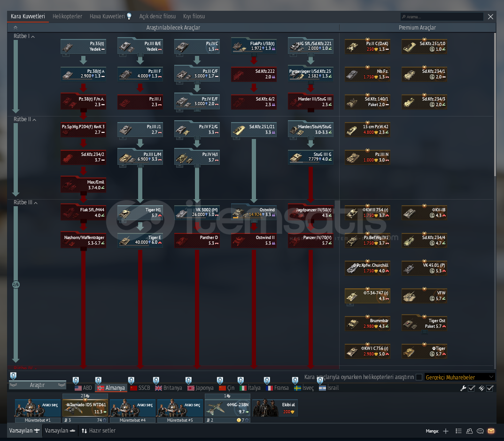Choose the 15 cm Pz.W.42 premium vehicle

367,130
